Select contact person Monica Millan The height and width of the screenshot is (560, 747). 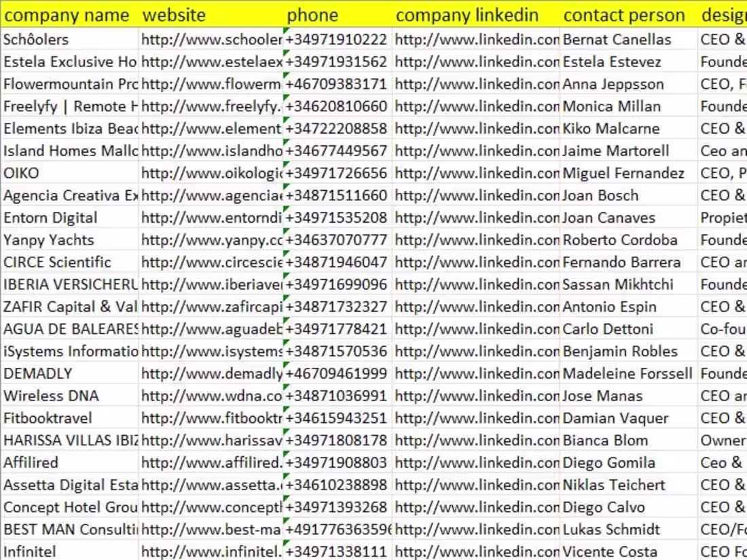coord(629,106)
